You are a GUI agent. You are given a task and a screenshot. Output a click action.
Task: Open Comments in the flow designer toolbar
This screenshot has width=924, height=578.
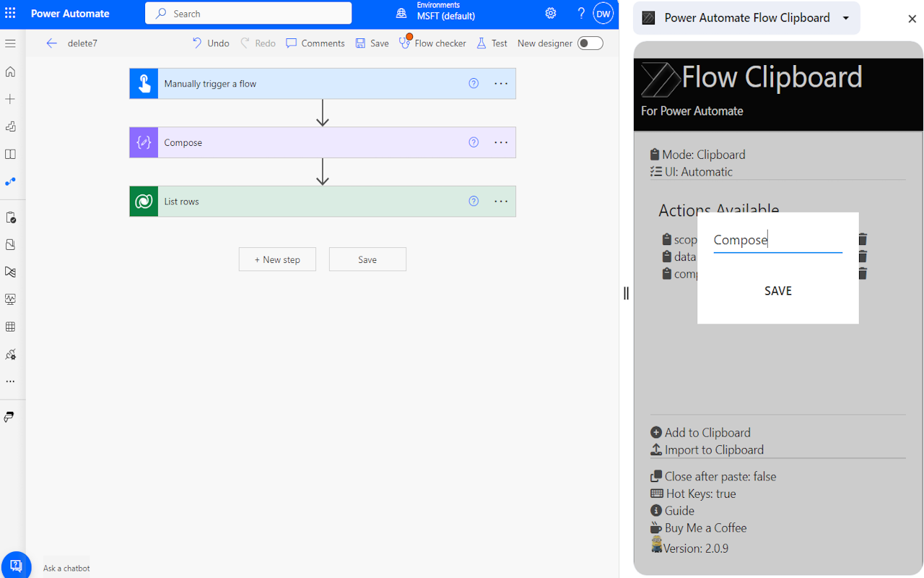pos(315,43)
